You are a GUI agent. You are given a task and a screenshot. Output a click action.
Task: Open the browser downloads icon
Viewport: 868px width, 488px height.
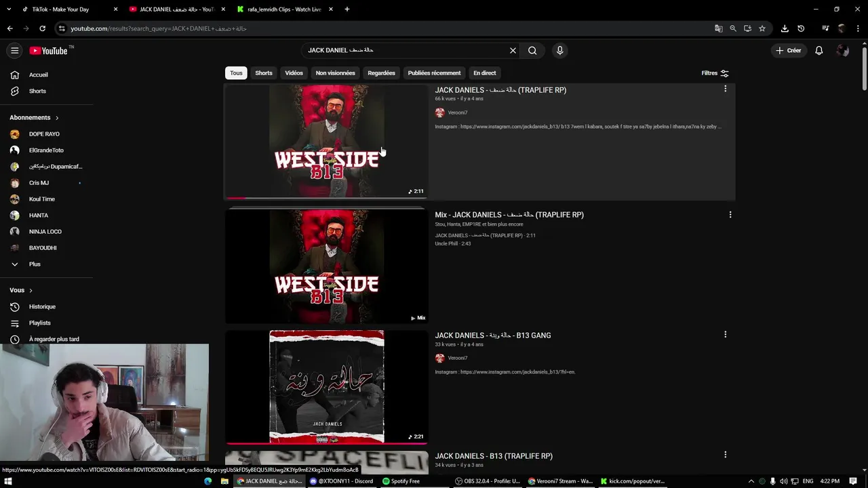[x=785, y=28]
